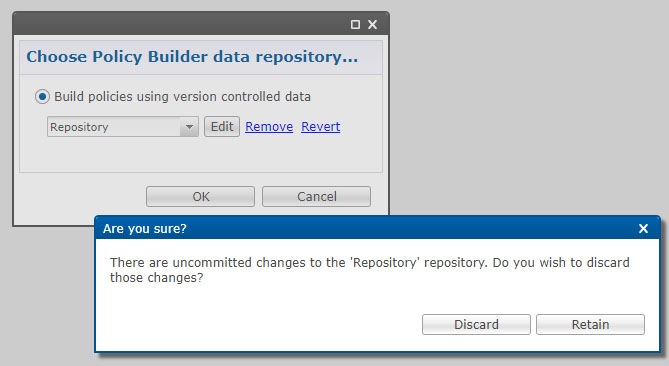This screenshot has height=366, width=669.
Task: Expand the Repository dropdown arrow
Action: 189,127
